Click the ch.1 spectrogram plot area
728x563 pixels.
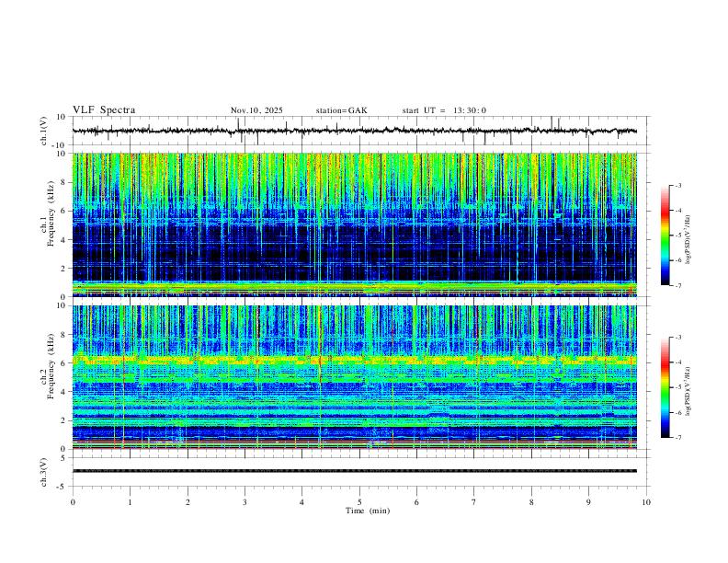coord(355,224)
